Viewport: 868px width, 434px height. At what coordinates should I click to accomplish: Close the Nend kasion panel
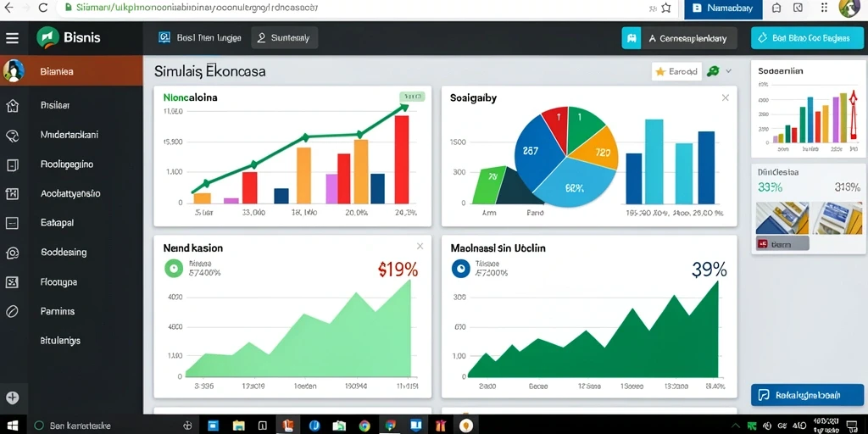point(420,247)
